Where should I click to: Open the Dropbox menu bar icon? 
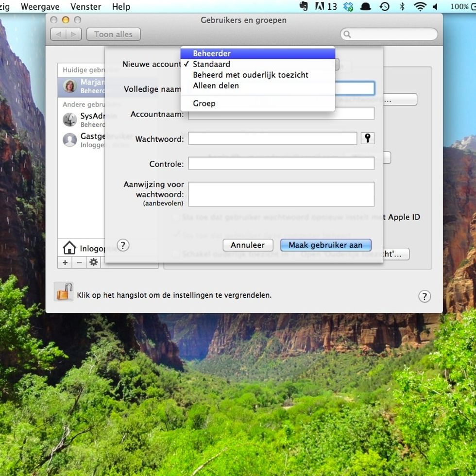[348, 6]
